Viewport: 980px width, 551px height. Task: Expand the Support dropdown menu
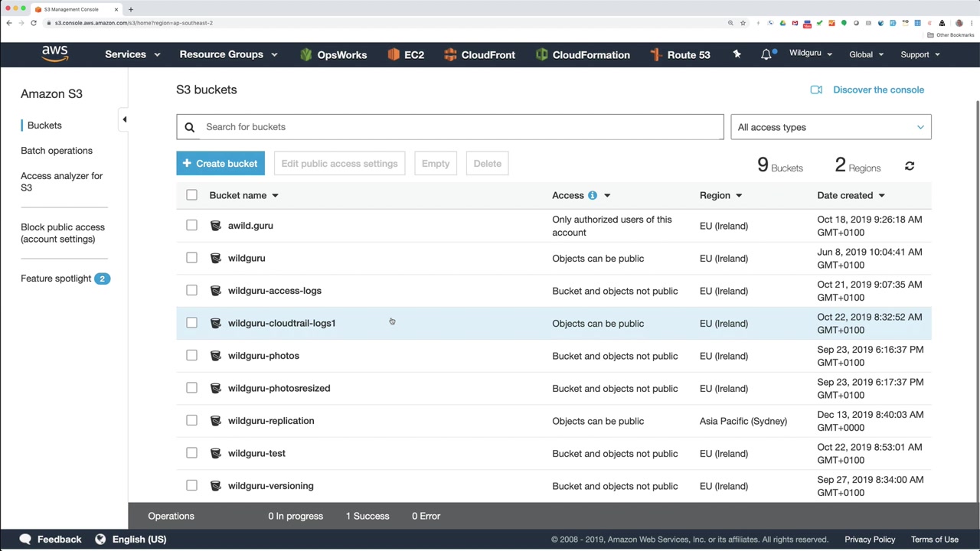(920, 54)
